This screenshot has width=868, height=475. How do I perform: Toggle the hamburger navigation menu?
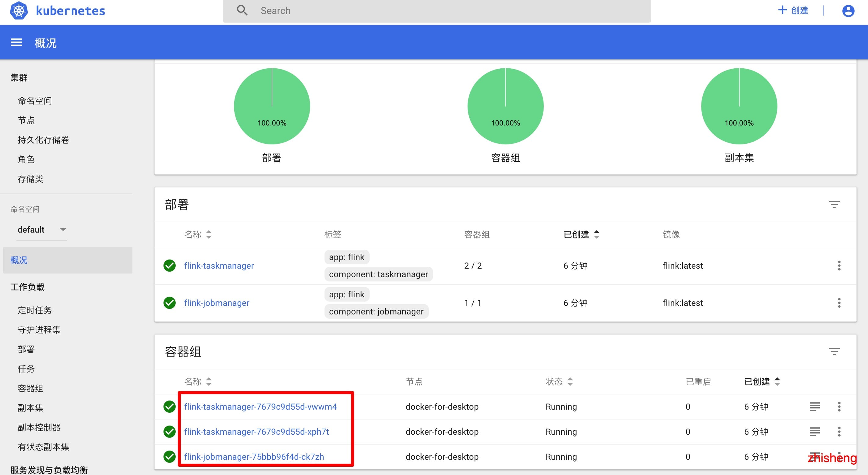[x=16, y=42]
